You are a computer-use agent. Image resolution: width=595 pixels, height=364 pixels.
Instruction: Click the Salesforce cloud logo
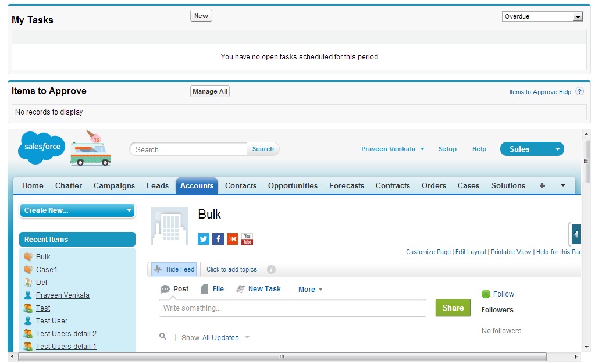[42, 148]
